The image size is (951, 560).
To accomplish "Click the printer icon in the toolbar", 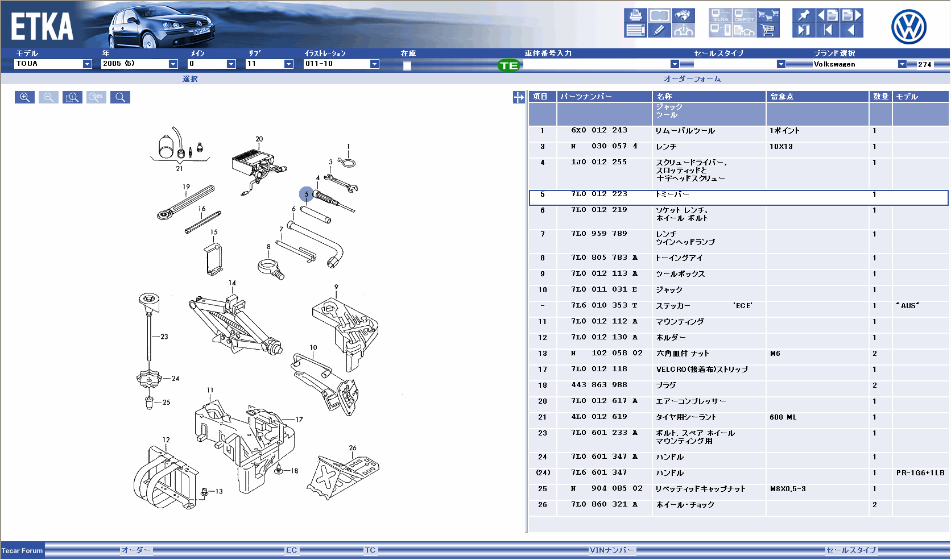I will [x=635, y=15].
